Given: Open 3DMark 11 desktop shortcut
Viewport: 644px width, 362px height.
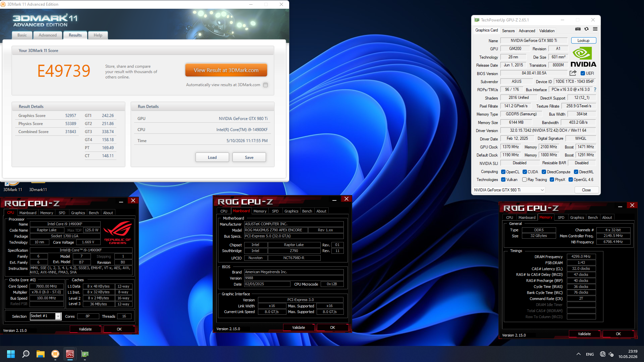Looking at the screenshot, I should (13, 187).
